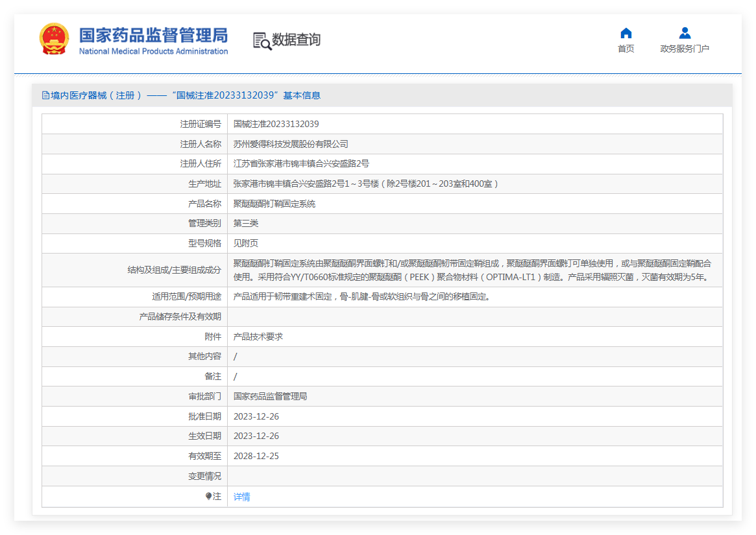The width and height of the screenshot is (756, 535).
Task: Select registration number 国械注准20233132039 value
Action: coord(276,125)
